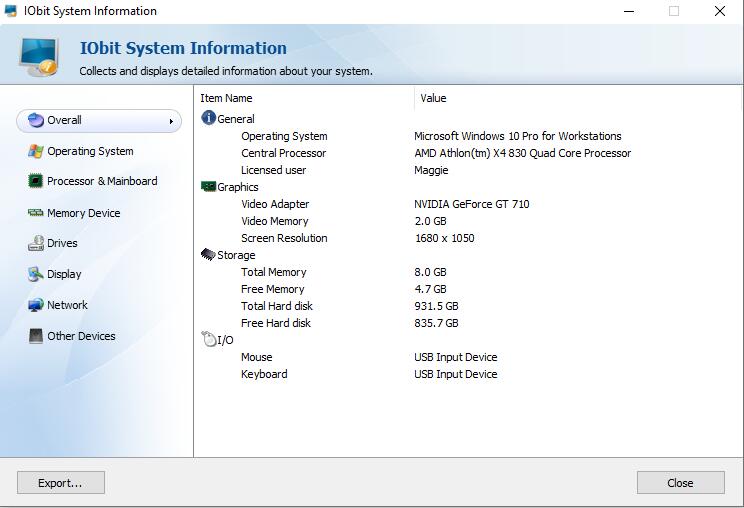The width and height of the screenshot is (744, 508).
Task: Close the window with the X button
Action: click(720, 11)
